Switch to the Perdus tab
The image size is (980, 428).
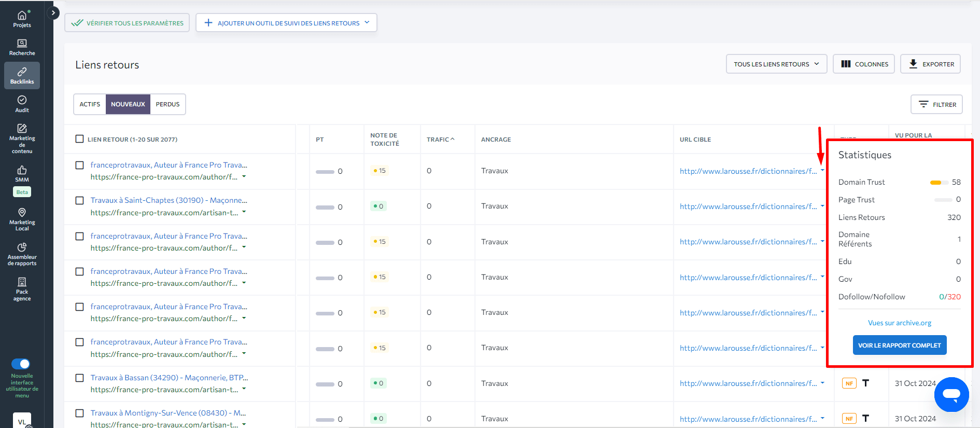[167, 104]
